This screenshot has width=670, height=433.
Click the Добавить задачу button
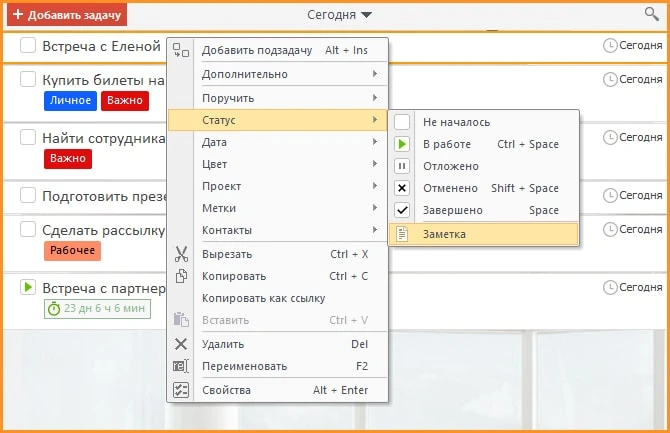67,15
